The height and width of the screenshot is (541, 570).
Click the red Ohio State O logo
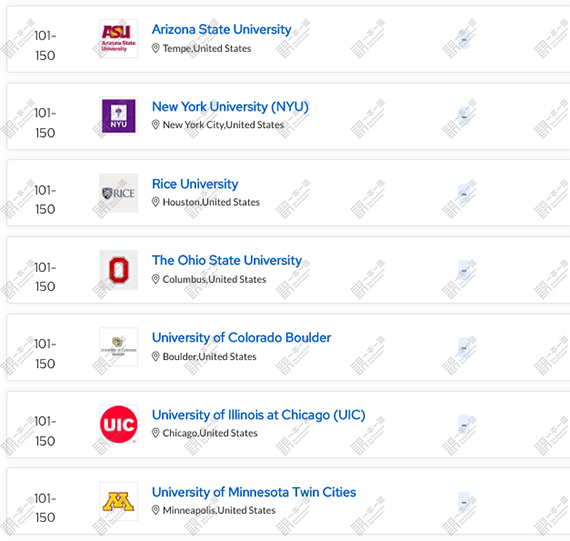click(119, 270)
